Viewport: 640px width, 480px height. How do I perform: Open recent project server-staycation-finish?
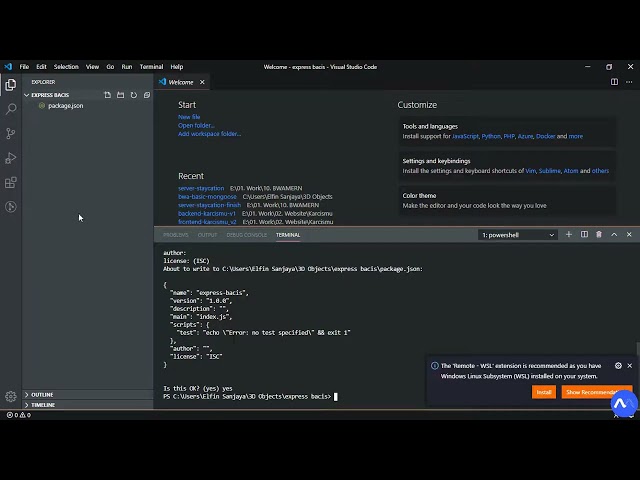coord(209,205)
